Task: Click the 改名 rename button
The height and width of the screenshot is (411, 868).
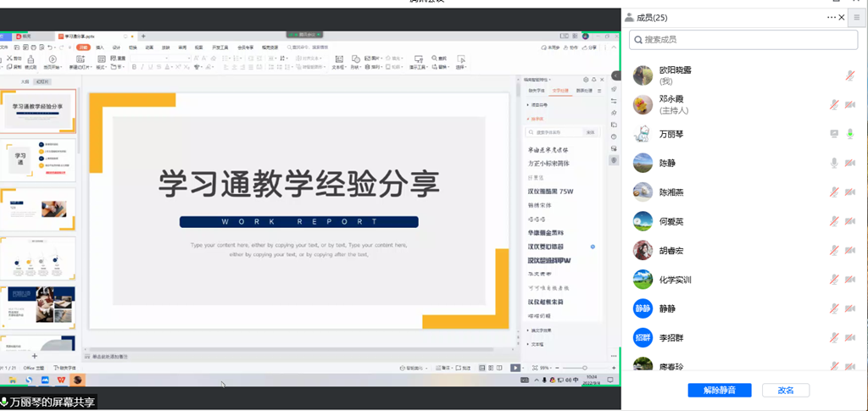Action: [786, 390]
